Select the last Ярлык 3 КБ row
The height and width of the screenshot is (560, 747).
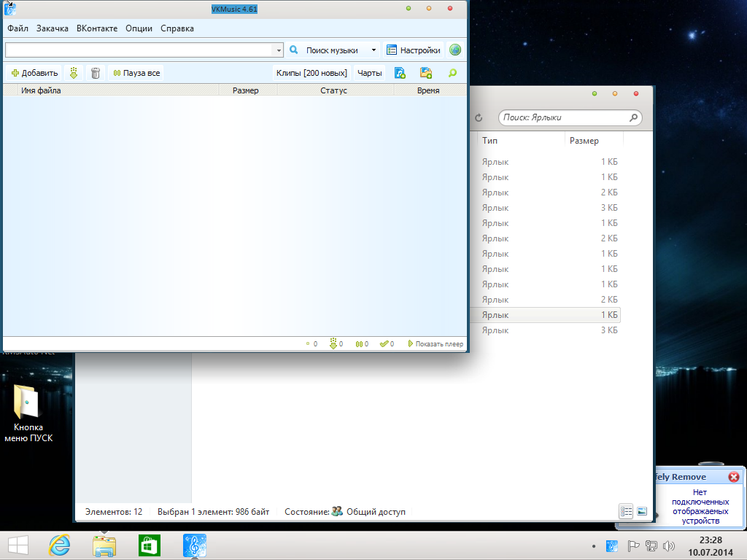pos(546,330)
